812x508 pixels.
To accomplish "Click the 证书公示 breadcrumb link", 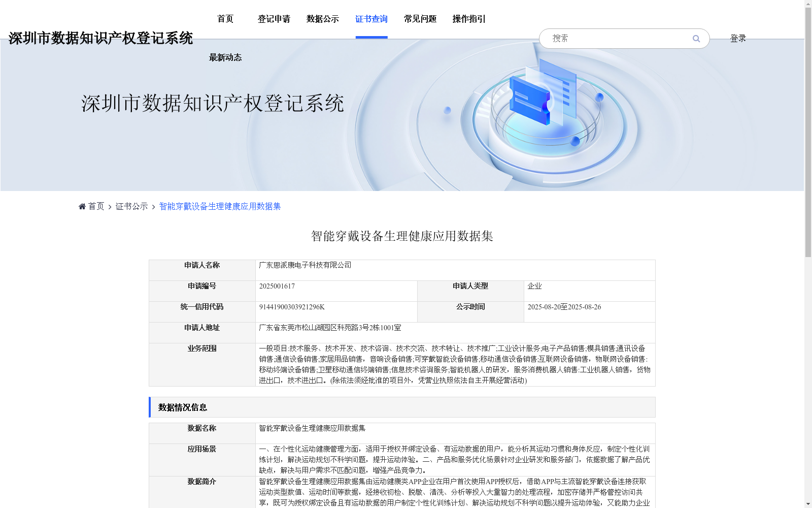I will [131, 206].
